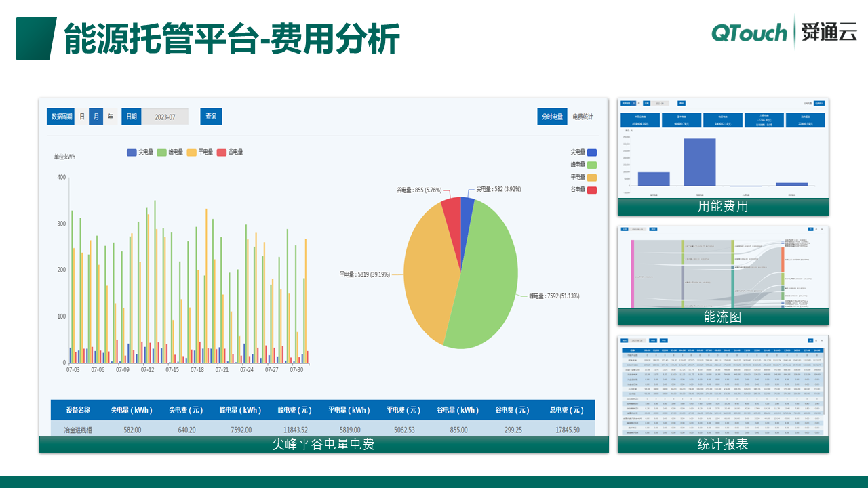The image size is (868, 488).
Task: Select the 年 period option
Action: pyautogui.click(x=111, y=116)
